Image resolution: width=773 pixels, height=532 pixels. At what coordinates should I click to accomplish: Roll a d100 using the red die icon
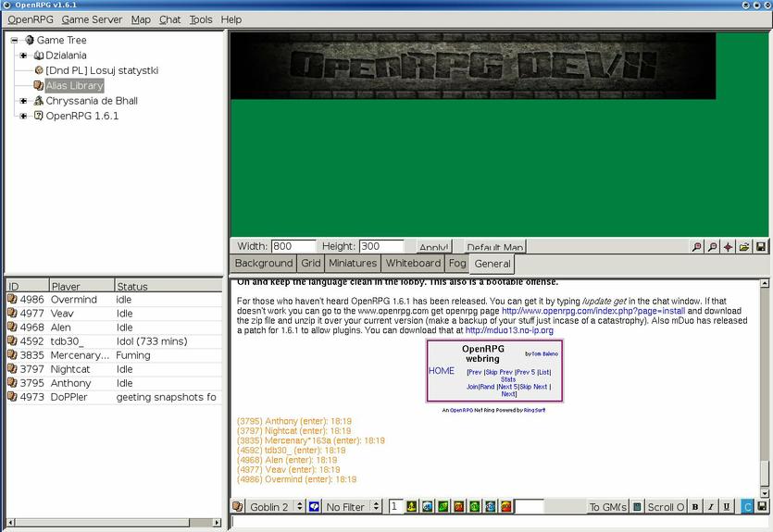[x=506, y=506]
